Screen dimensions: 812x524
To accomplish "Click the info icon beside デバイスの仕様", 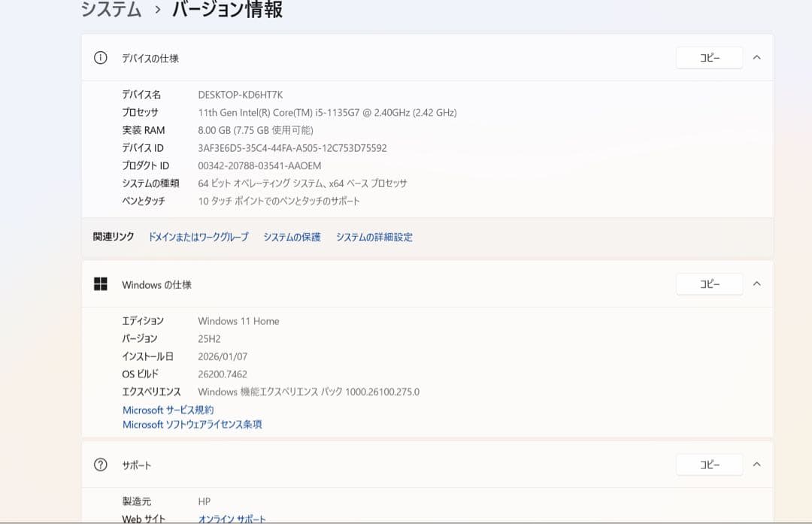I will tap(101, 57).
